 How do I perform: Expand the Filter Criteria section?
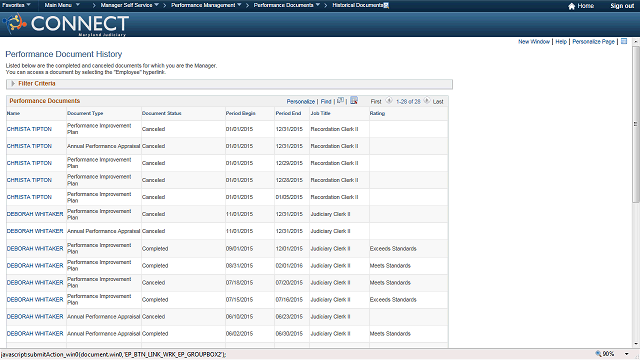click(13, 83)
